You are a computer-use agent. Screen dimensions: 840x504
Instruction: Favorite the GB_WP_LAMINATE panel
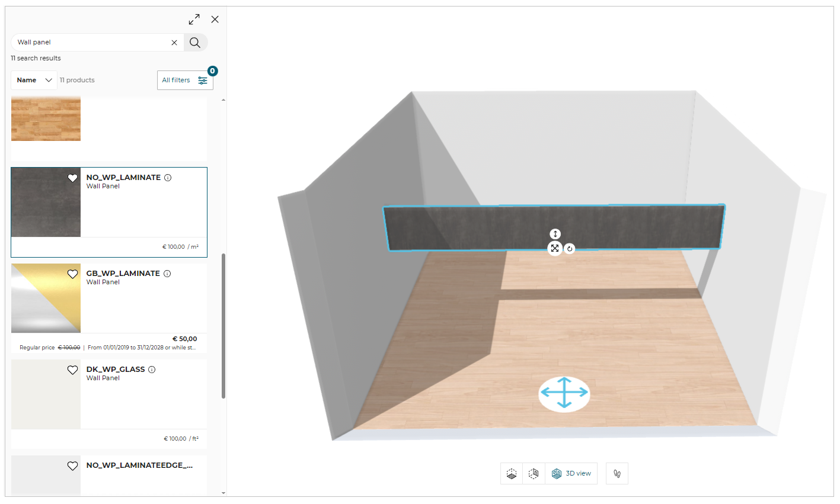(73, 274)
